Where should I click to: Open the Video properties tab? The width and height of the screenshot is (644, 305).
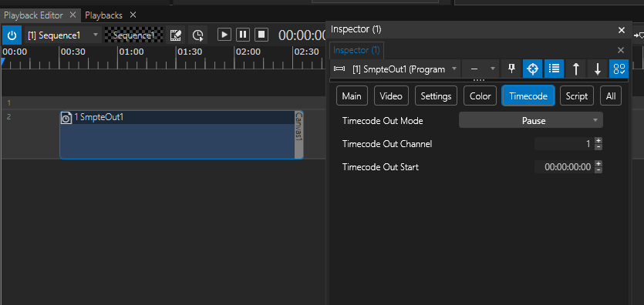point(391,96)
